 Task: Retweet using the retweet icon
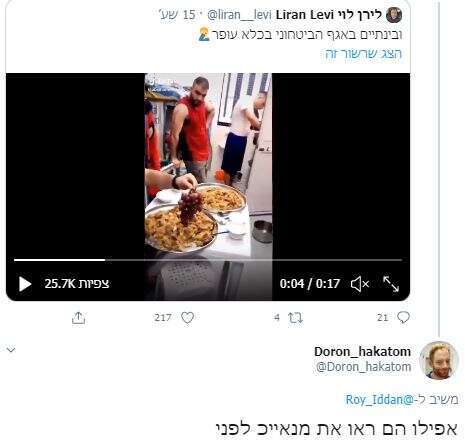[x=295, y=318]
